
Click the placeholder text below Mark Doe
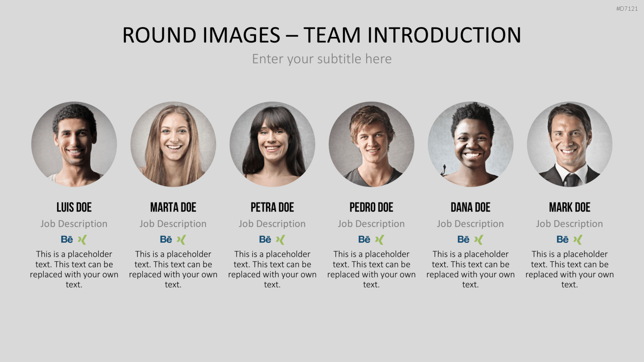pos(570,269)
